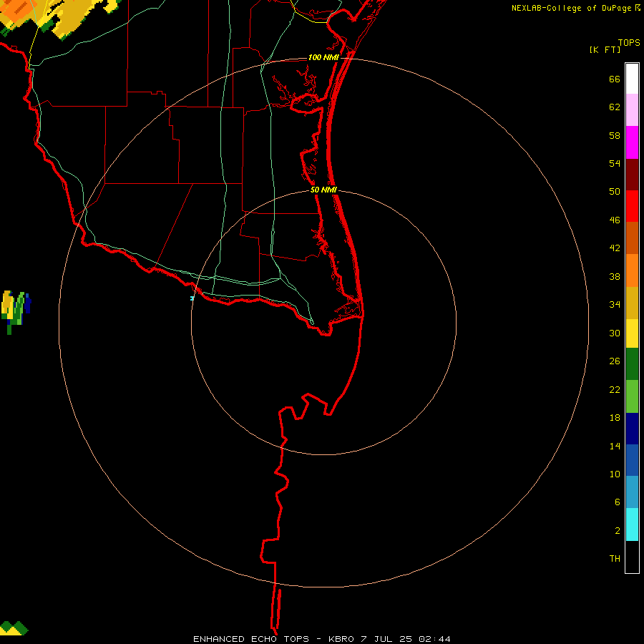
Task: Click the TOPS legend title
Action: tap(629, 42)
